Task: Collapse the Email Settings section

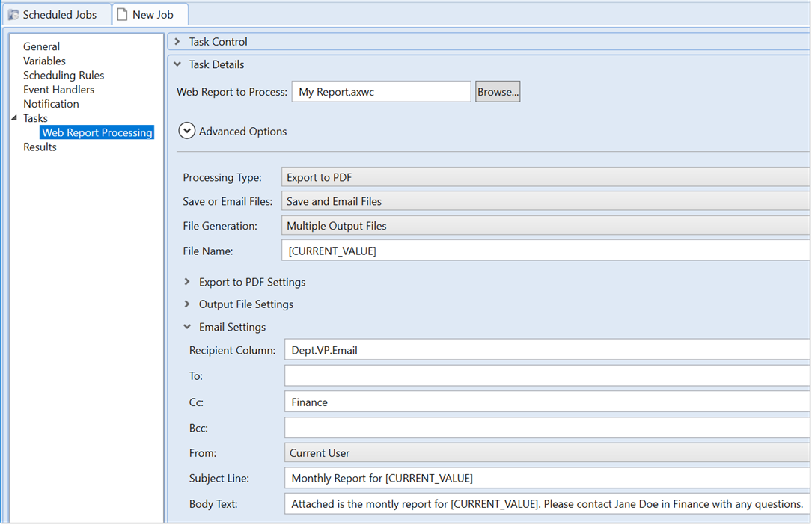Action: (x=187, y=327)
